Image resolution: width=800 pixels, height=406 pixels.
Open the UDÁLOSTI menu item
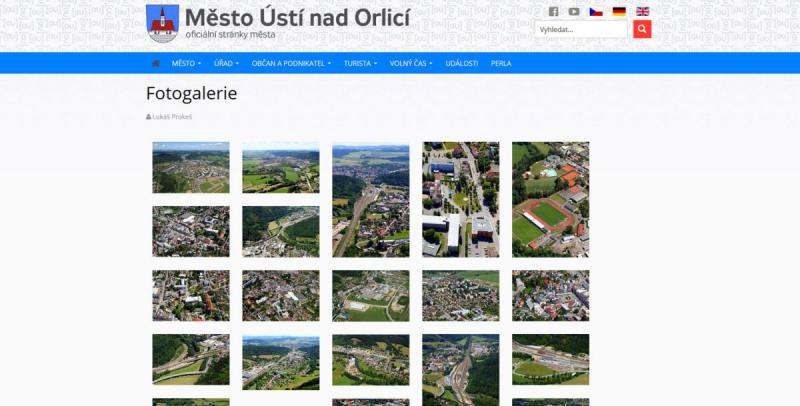click(462, 63)
